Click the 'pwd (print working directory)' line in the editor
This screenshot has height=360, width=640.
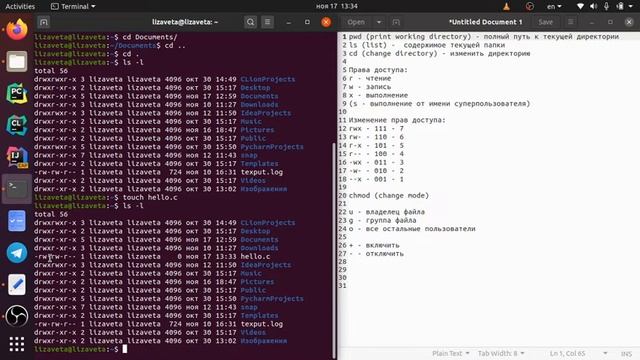(484, 37)
